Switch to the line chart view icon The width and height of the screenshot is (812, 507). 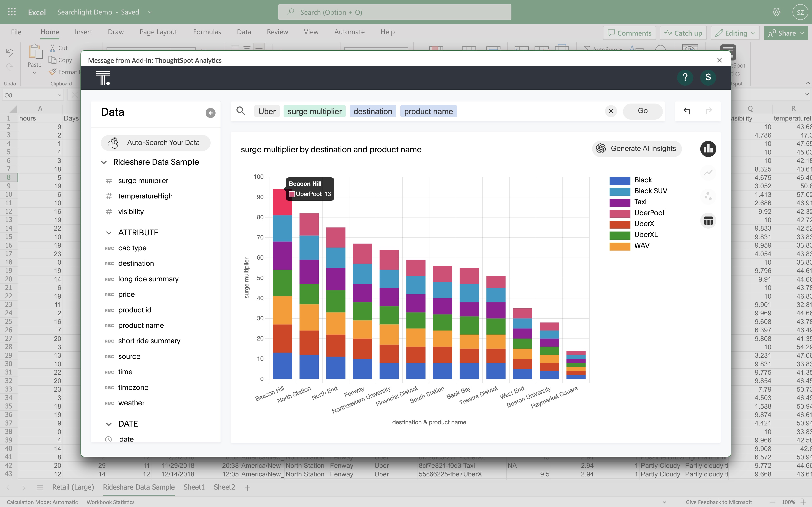708,173
